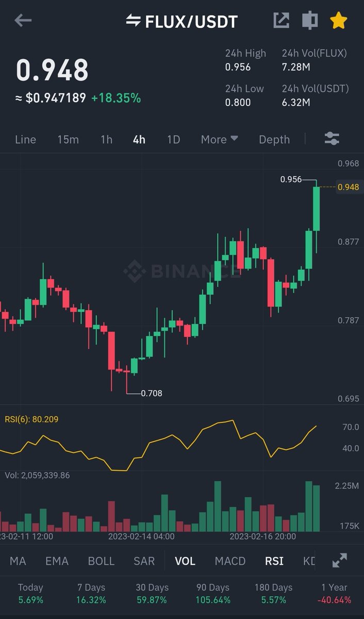This screenshot has height=619, width=364.
Task: Tap the 1 Year -40.64% performance
Action: point(334,594)
